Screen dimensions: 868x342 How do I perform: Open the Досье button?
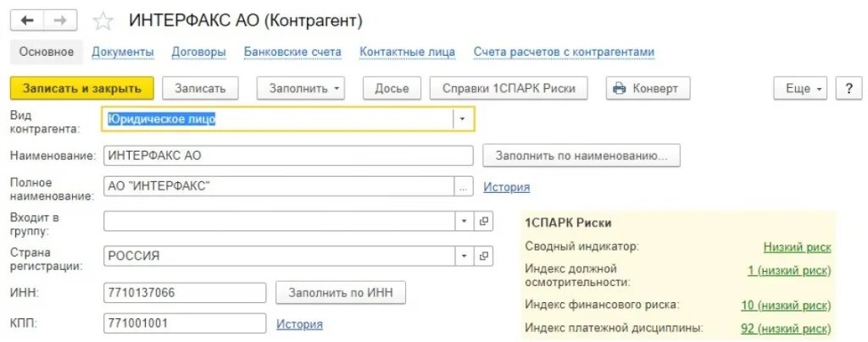[x=392, y=88]
